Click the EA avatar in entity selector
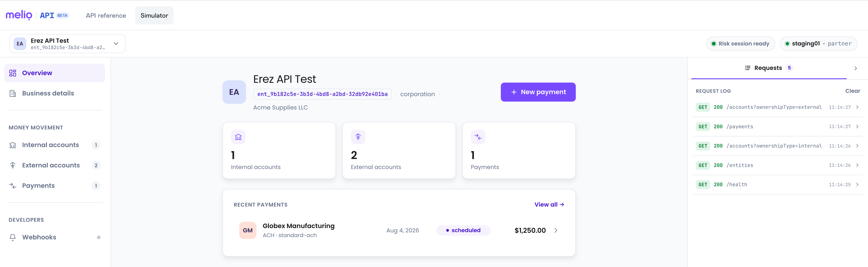 pos(20,44)
